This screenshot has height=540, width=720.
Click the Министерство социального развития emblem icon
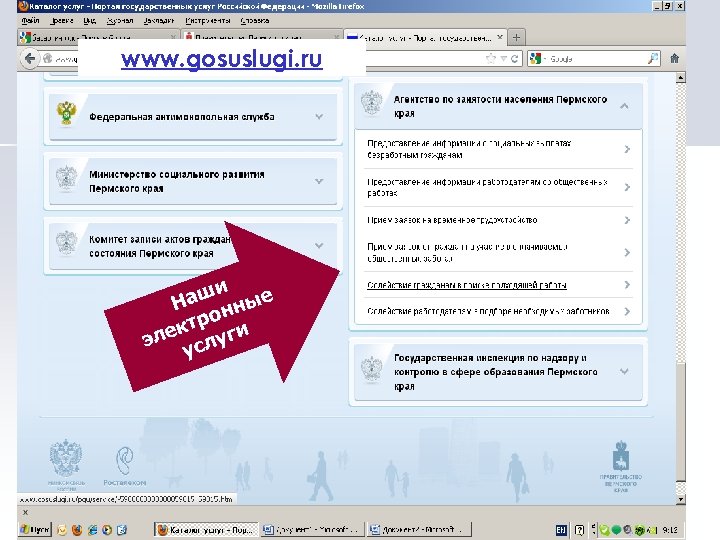(67, 178)
